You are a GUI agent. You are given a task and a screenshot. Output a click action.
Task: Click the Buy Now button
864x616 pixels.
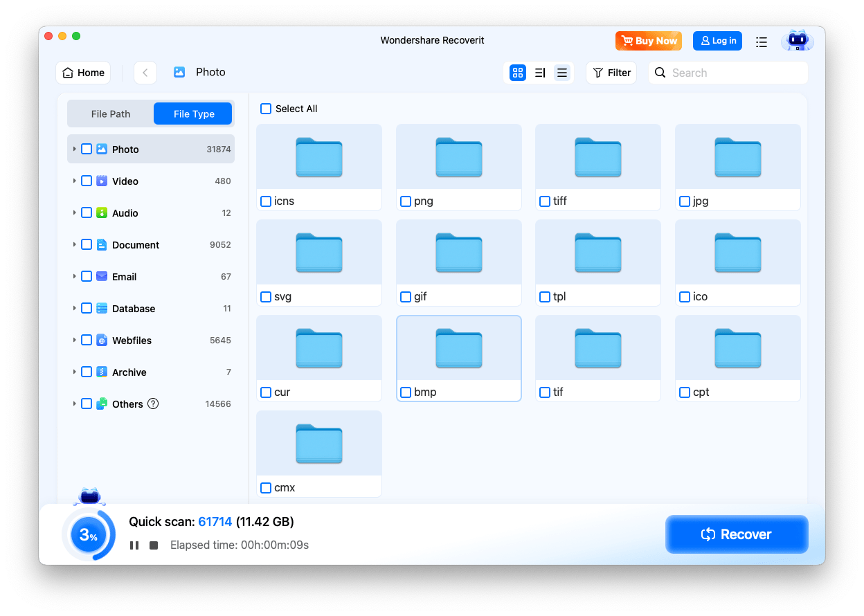(649, 41)
